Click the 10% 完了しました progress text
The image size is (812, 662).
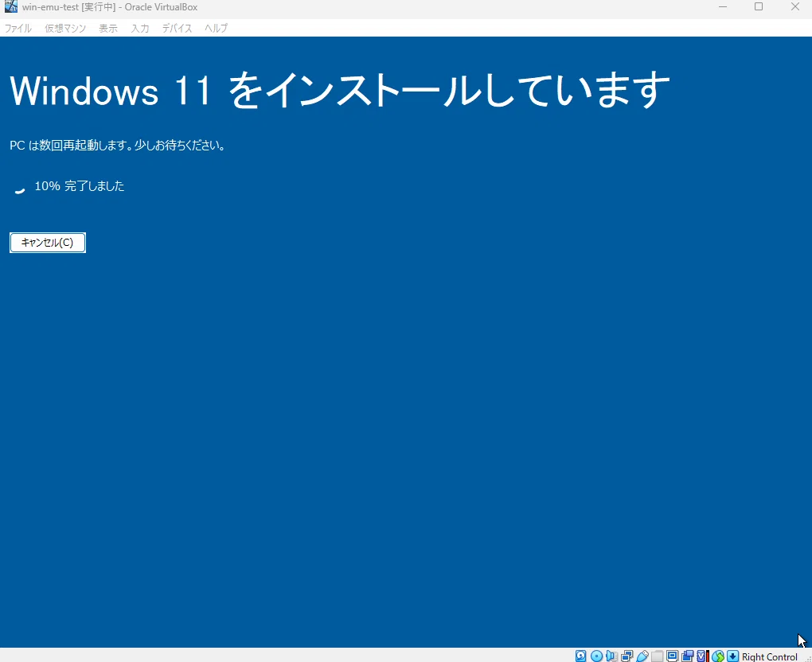(x=80, y=186)
